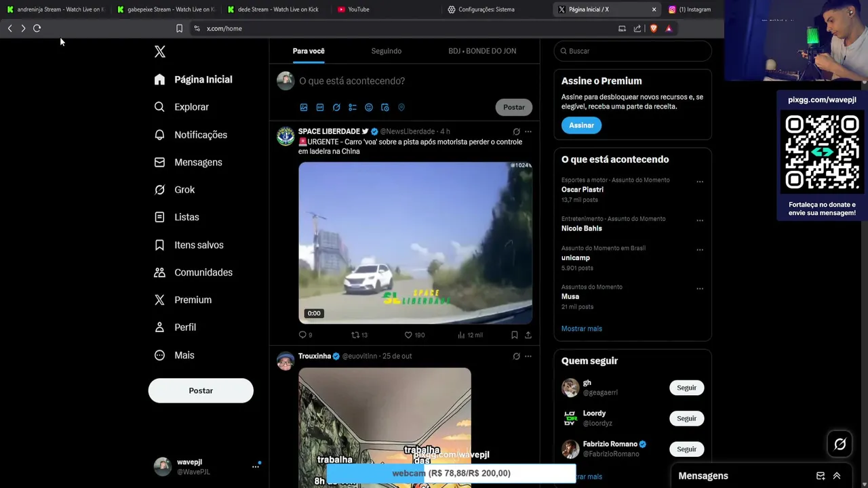The height and width of the screenshot is (488, 868).
Task: Follow gh @geagaerri with Seguir
Action: pos(687,388)
